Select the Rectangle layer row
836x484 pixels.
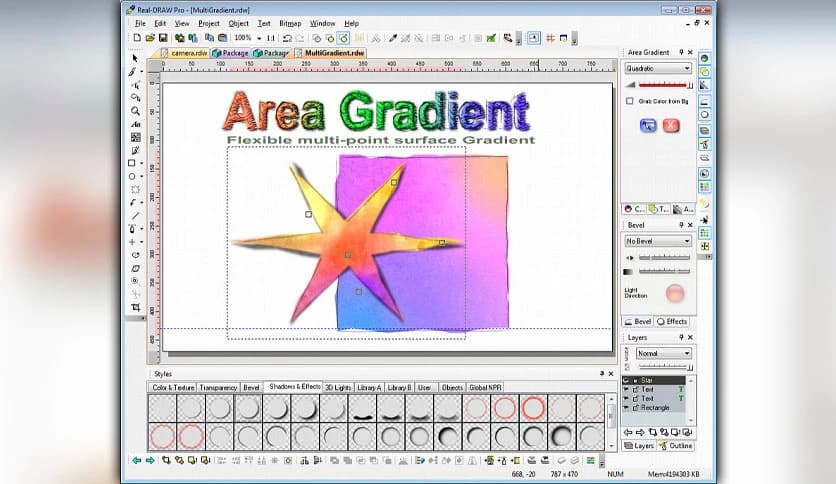pyautogui.click(x=654, y=408)
